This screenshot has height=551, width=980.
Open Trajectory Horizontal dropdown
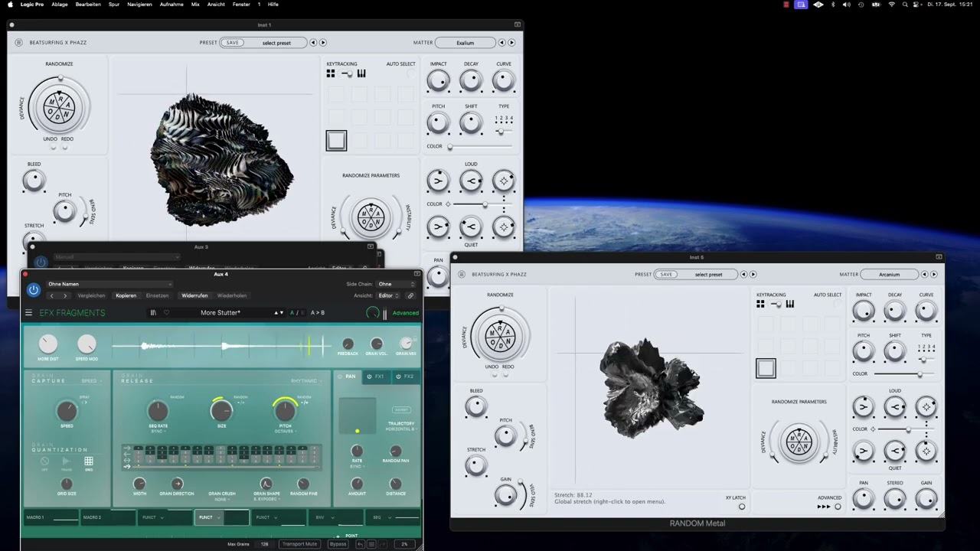[x=401, y=429]
